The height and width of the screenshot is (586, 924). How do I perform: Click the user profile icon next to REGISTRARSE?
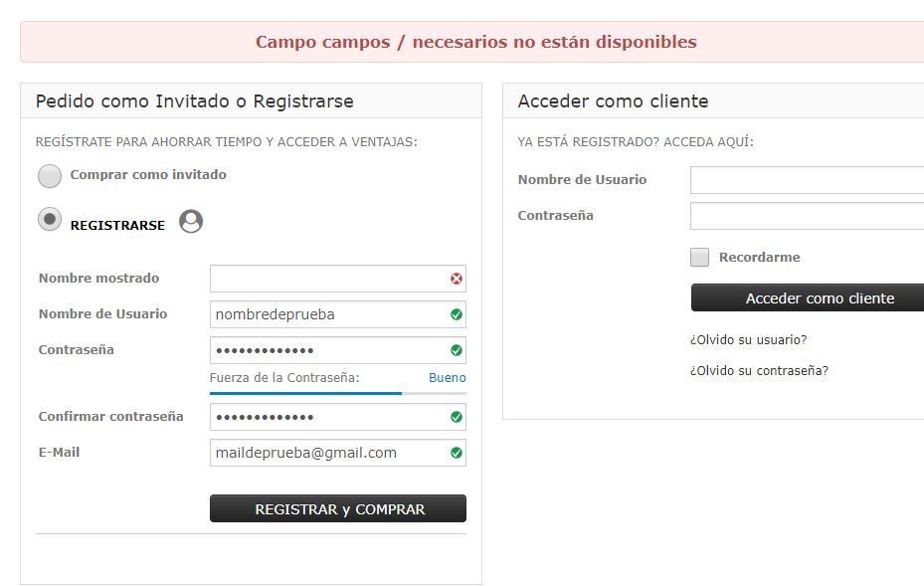click(191, 221)
